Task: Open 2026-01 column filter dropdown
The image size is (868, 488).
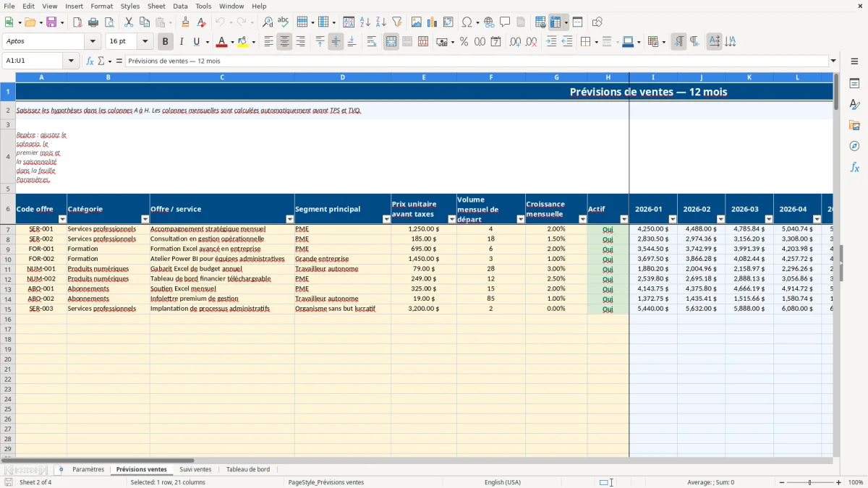Action: (673, 219)
